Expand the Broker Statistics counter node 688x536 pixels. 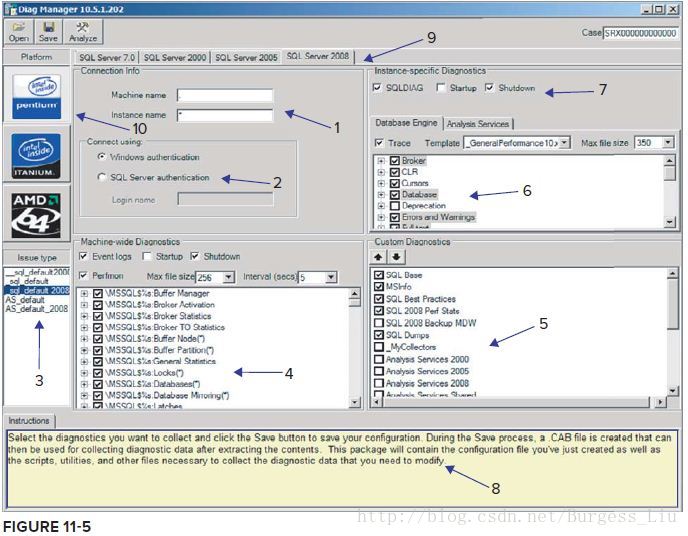click(x=85, y=316)
